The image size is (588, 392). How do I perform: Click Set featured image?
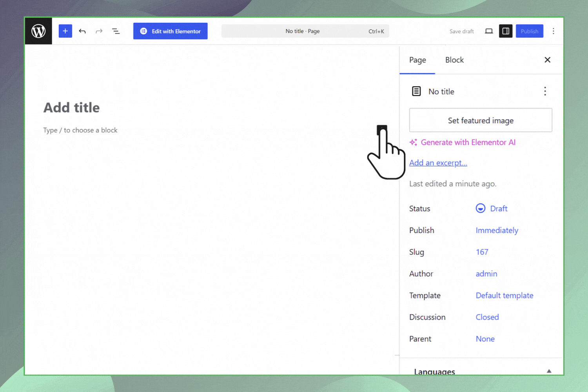[x=481, y=120]
